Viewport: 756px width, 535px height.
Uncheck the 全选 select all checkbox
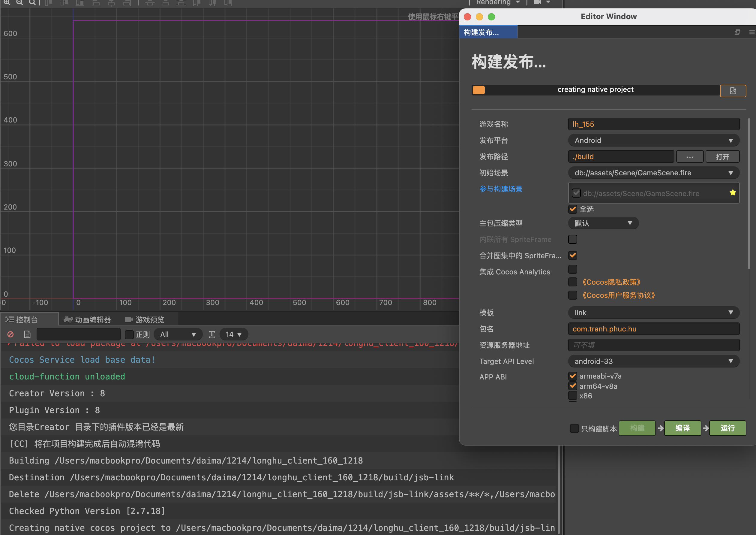[x=573, y=209]
